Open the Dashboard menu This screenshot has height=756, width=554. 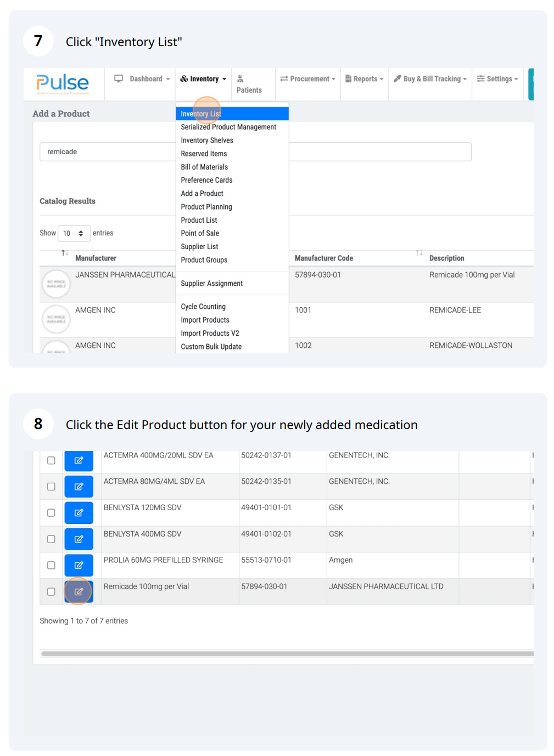tap(142, 79)
